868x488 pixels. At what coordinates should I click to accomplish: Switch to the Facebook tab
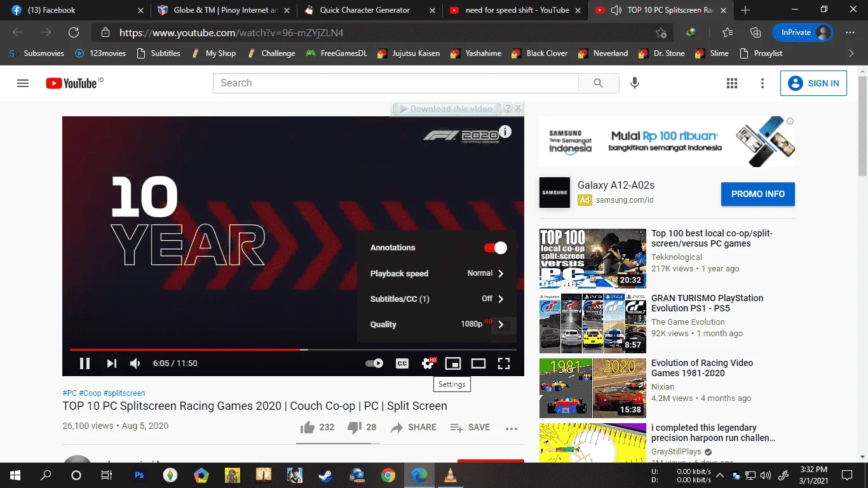(77, 10)
